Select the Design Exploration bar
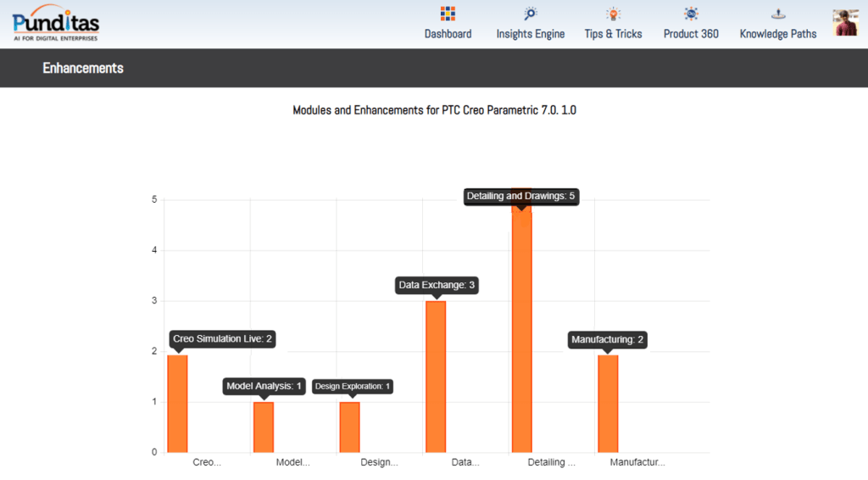 (x=349, y=427)
